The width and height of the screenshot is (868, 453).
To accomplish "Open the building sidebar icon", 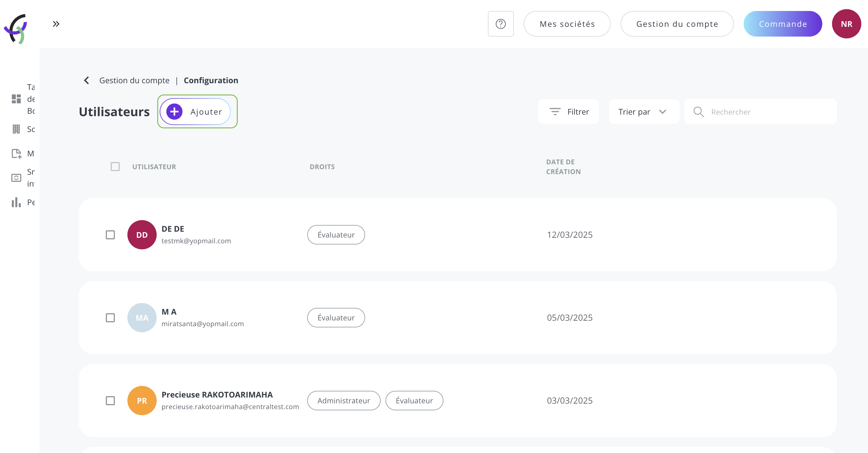I will pos(16,129).
